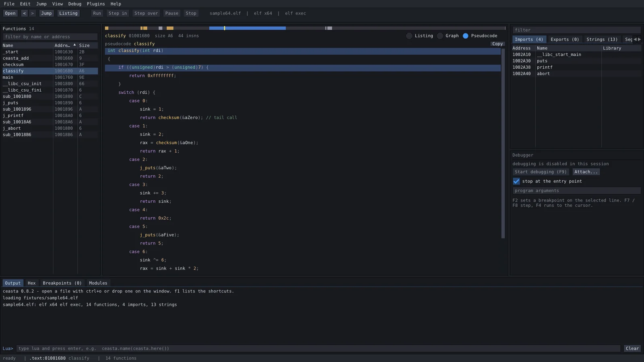This screenshot has height=362, width=644.
Task: Select the abort import row
Action: click(576, 74)
